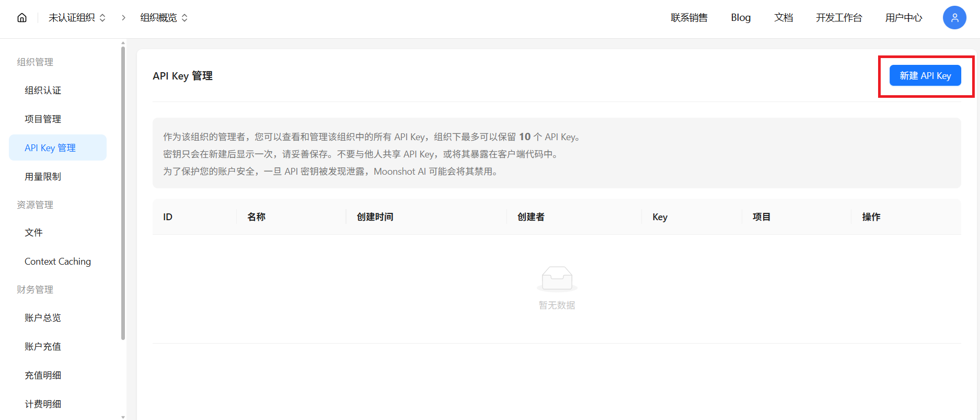Select 项目管理 in the sidebar
The height and width of the screenshot is (420, 980).
click(57, 119)
